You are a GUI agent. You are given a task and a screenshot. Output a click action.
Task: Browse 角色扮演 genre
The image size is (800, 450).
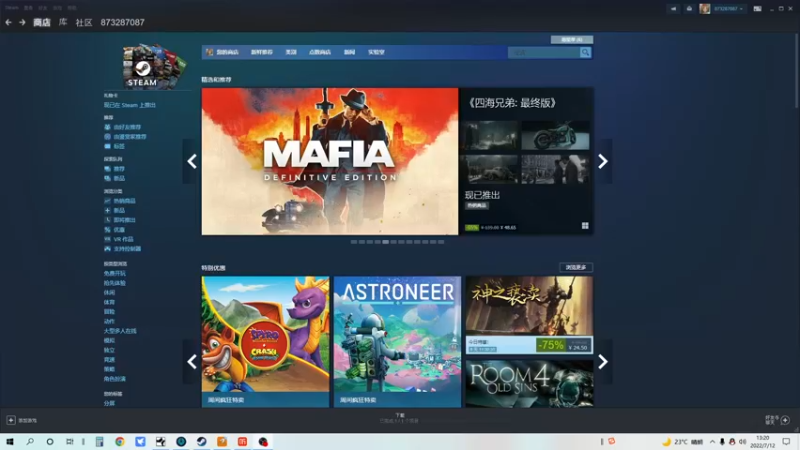(x=115, y=379)
